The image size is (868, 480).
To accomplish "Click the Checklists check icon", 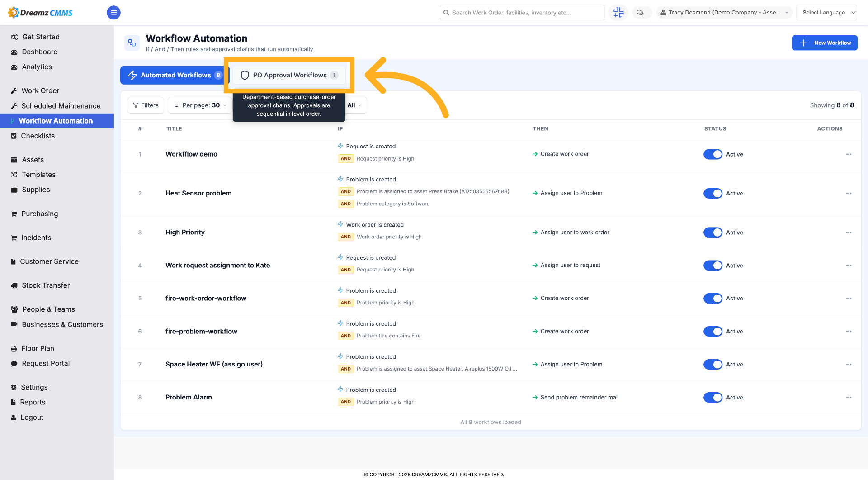I will [14, 136].
